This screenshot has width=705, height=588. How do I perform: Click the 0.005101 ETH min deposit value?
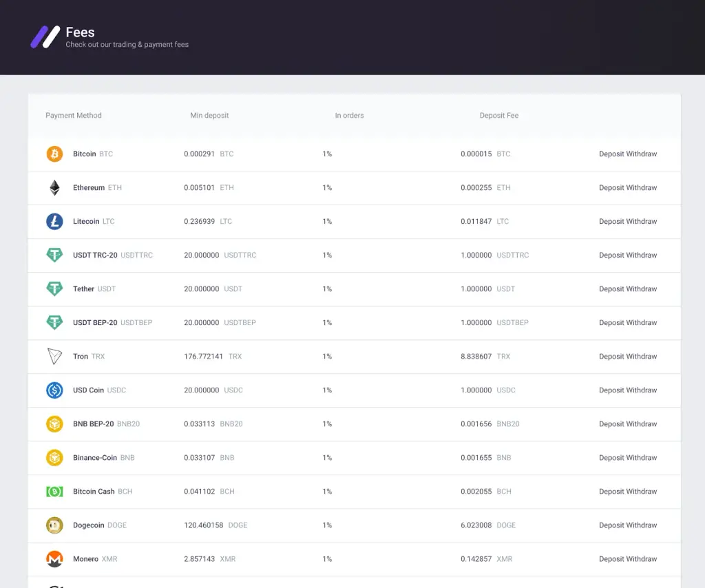pos(209,187)
